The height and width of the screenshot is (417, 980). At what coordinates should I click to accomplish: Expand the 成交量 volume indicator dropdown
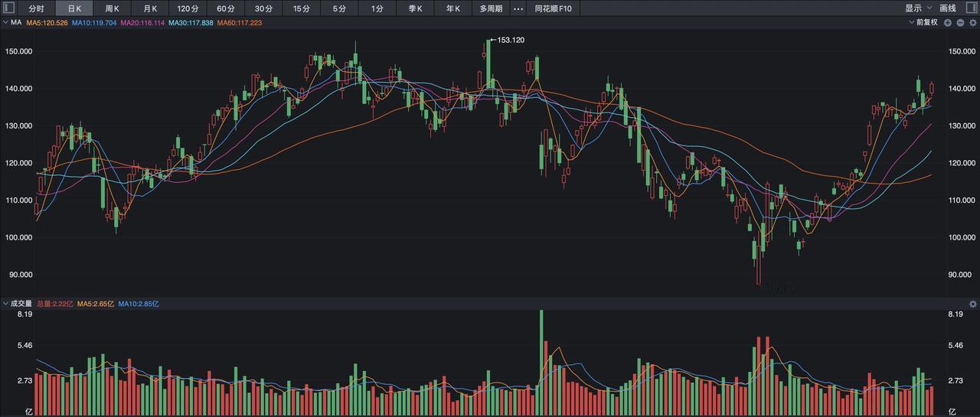[17, 304]
